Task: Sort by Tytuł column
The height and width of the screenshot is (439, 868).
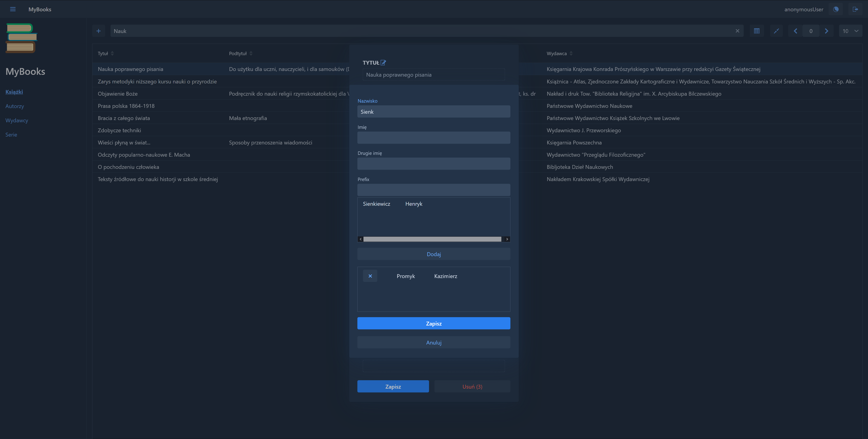Action: pyautogui.click(x=112, y=54)
